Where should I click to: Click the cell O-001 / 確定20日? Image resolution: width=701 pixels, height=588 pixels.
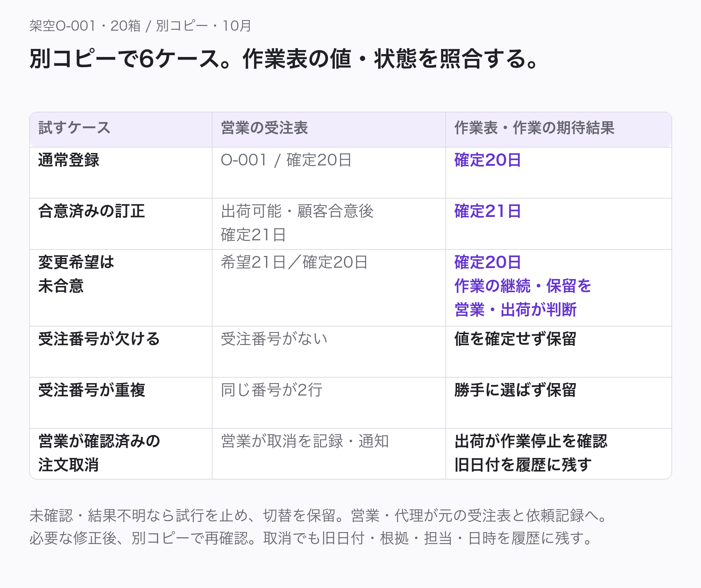(x=286, y=160)
